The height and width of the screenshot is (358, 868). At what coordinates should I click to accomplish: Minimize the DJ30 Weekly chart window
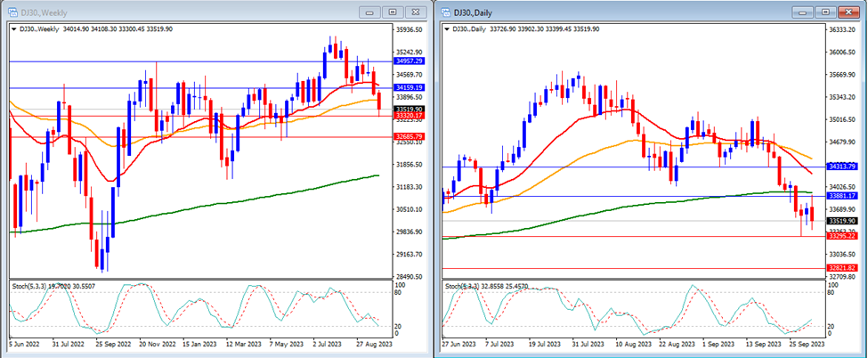[x=369, y=12]
